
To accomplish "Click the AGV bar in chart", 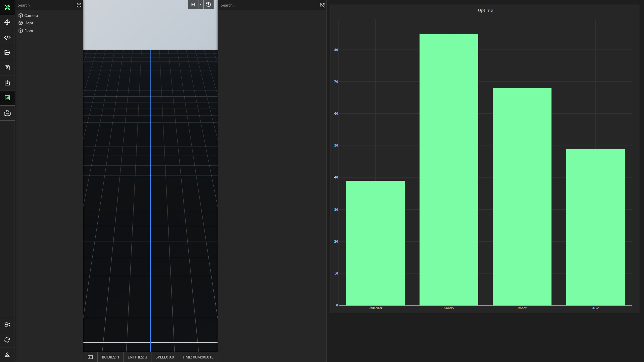I will click(595, 227).
